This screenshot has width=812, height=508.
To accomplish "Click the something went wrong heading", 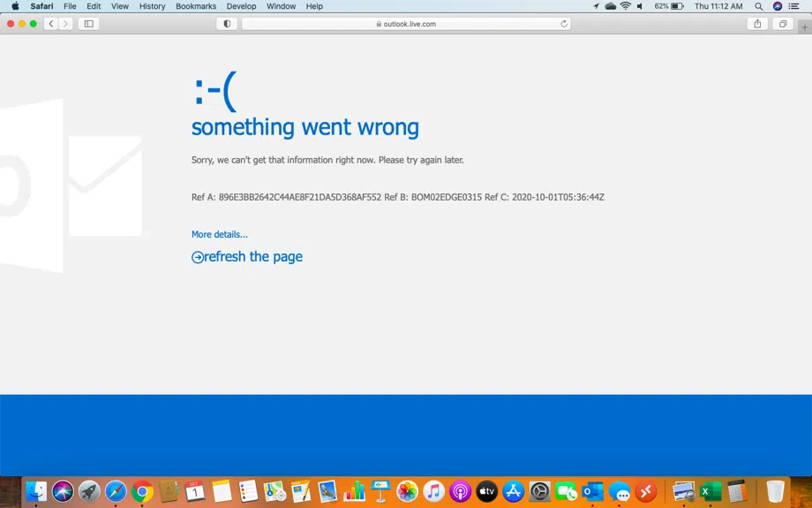I will pos(305,127).
